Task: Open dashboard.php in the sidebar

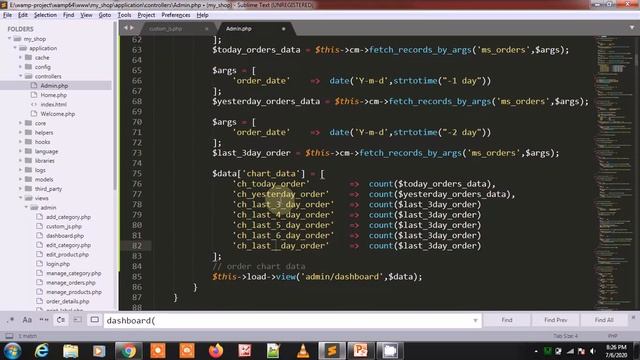Action: [x=64, y=236]
